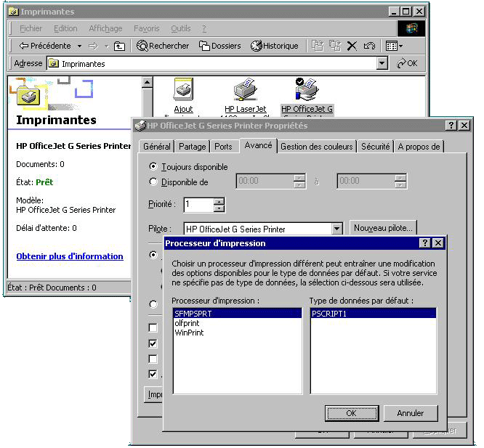Open the Historique pane

pyautogui.click(x=274, y=46)
